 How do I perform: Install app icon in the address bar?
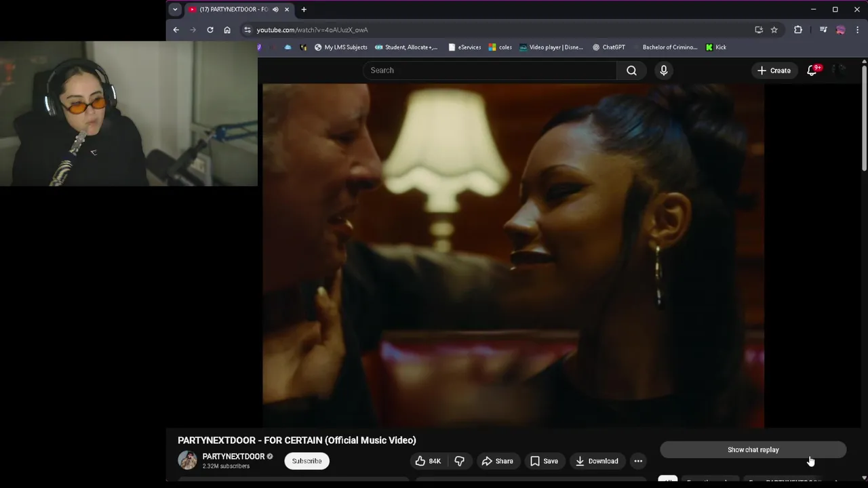point(759,30)
